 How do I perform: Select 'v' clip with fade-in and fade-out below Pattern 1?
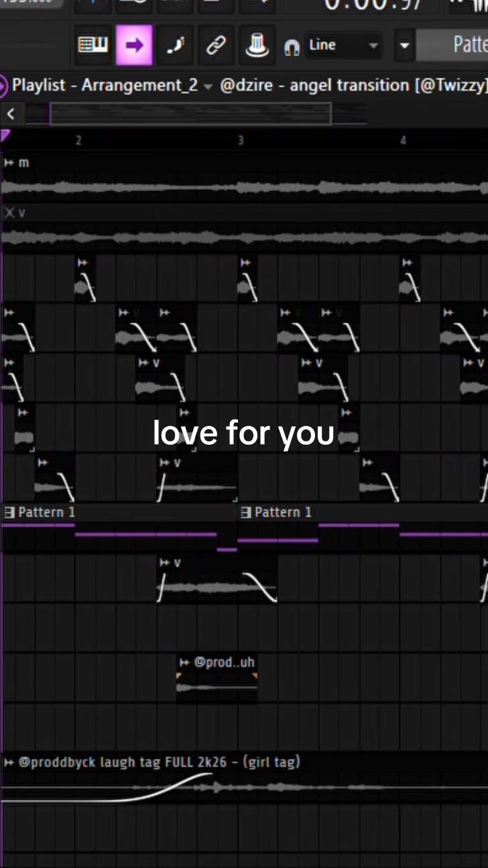pyautogui.click(x=217, y=579)
